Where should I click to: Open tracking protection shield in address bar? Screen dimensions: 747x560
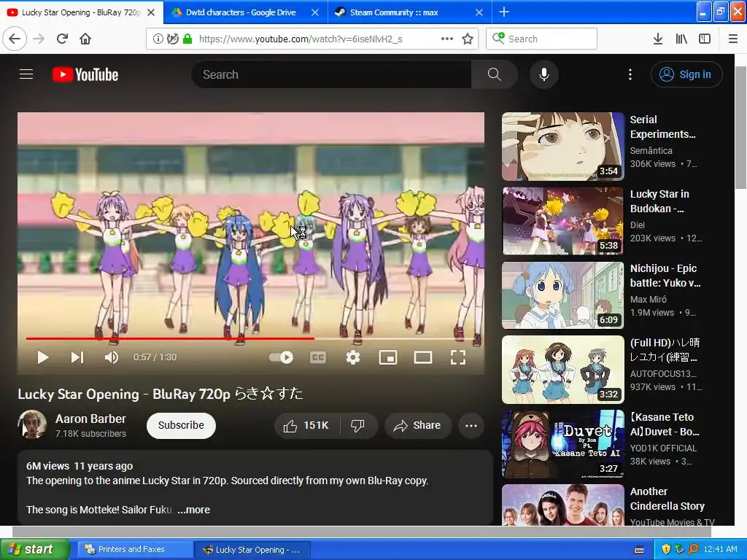coord(172,39)
